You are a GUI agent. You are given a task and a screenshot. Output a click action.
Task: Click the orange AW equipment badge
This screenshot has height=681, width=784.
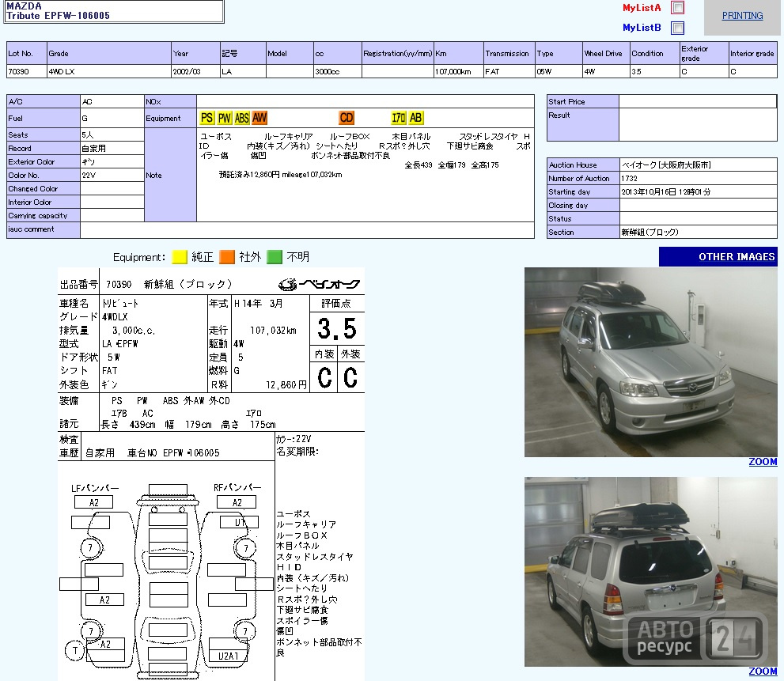pyautogui.click(x=259, y=118)
